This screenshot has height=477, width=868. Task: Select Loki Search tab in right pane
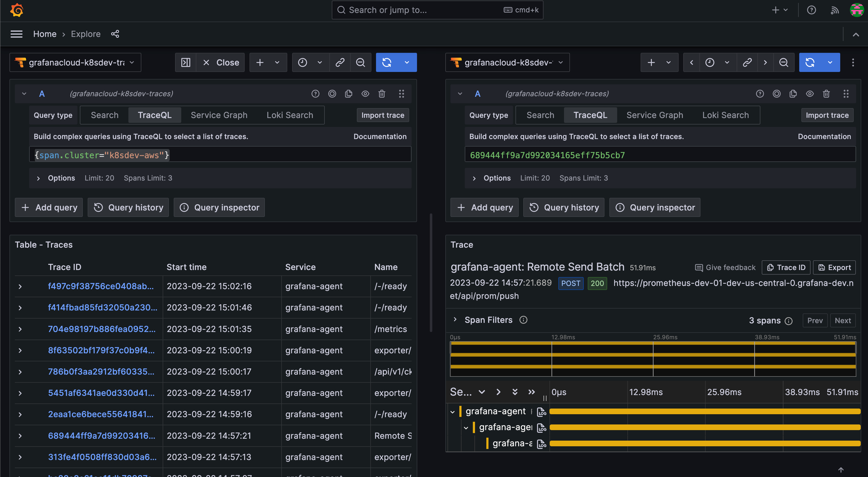(725, 115)
